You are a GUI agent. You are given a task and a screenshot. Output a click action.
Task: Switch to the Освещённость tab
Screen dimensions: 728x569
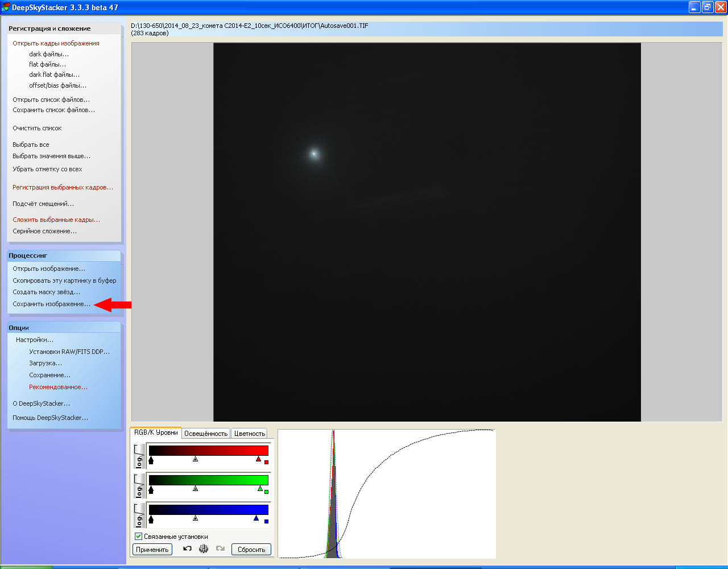point(206,434)
